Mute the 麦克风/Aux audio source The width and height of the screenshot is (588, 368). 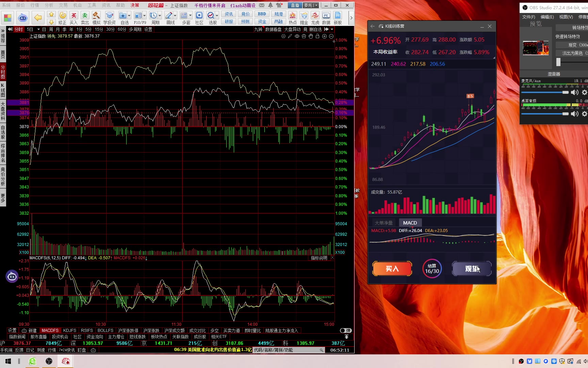[x=575, y=92]
